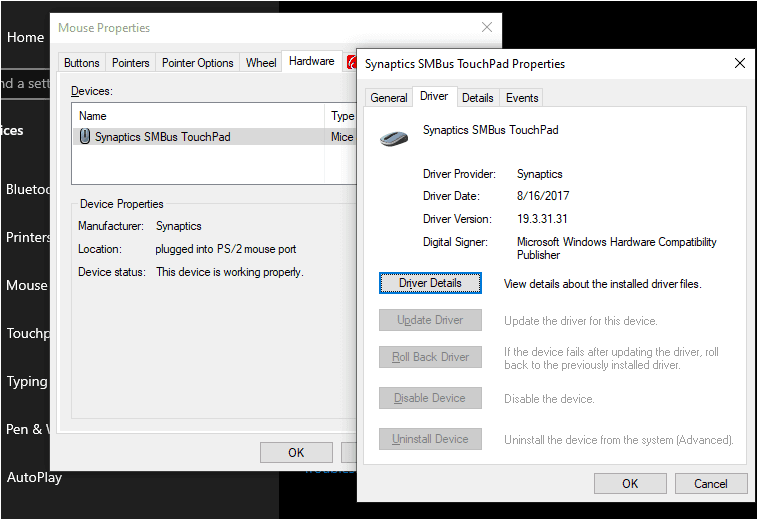Click the Mice type cell
This screenshot has height=520, width=758.
tap(342, 137)
